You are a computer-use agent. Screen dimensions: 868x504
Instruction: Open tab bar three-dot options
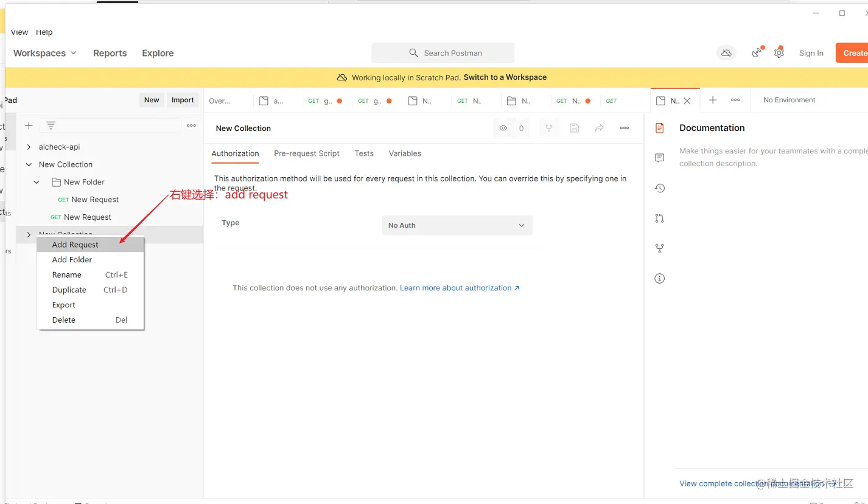(x=735, y=100)
